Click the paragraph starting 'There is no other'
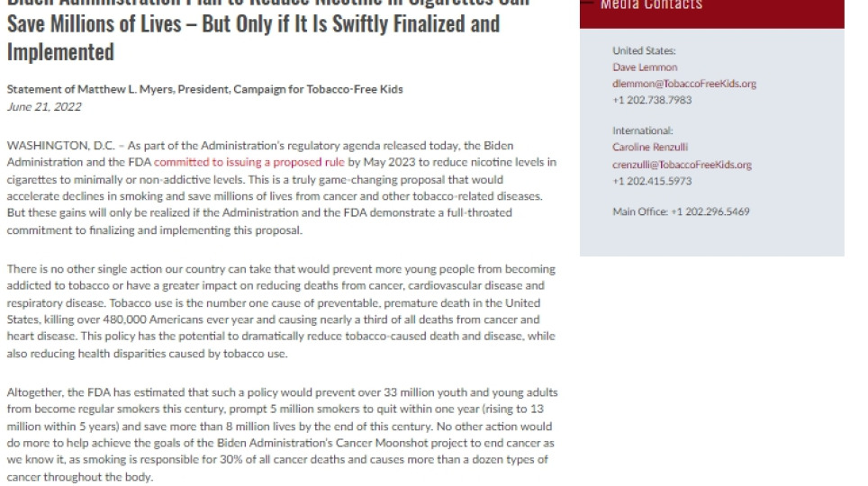The height and width of the screenshot is (486, 868). pos(281,310)
